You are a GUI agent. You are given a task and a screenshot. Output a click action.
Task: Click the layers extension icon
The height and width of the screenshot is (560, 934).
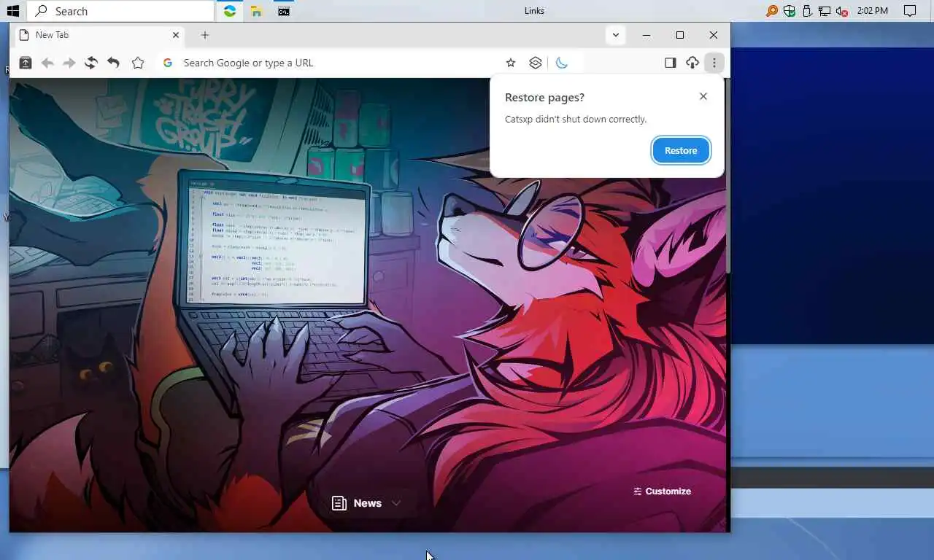coord(536,63)
